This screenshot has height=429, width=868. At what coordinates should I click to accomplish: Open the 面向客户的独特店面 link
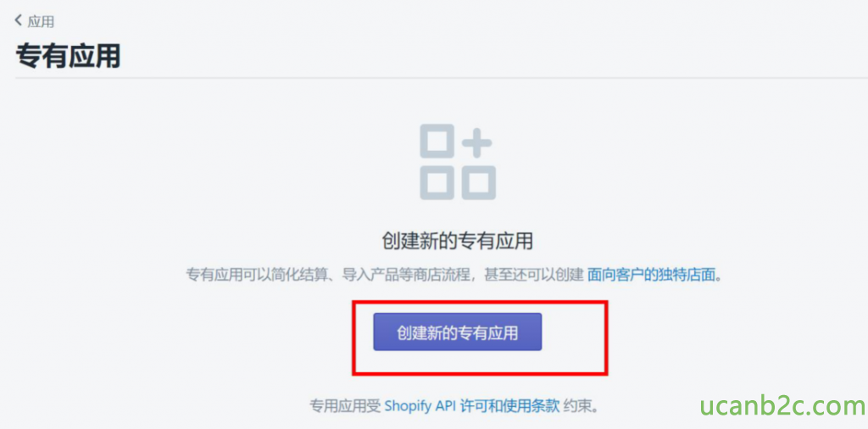tap(651, 274)
